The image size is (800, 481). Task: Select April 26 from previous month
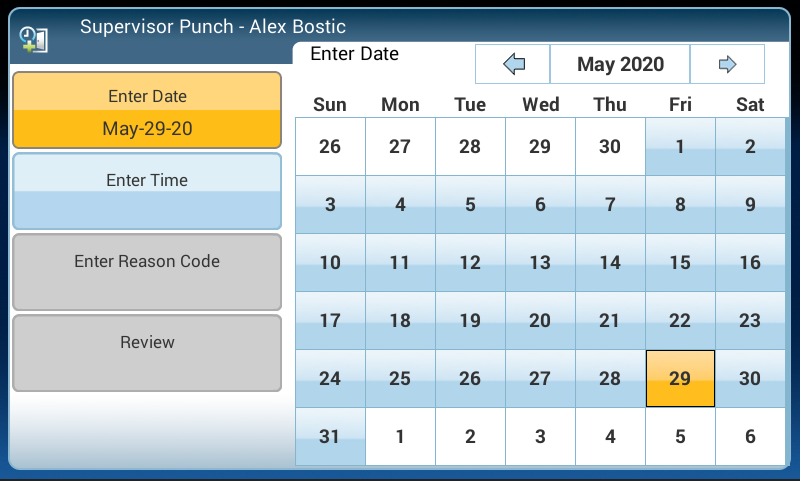[330, 147]
